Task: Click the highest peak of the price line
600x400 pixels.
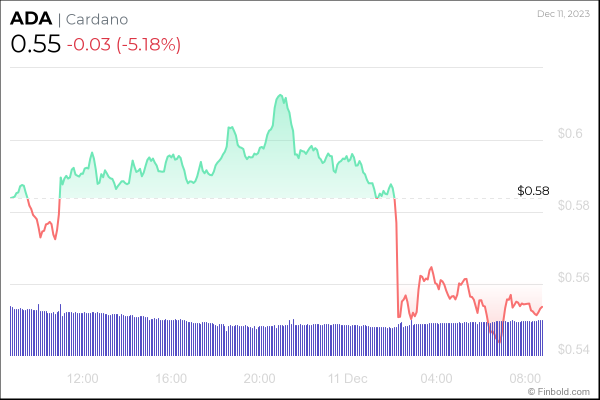Action: point(281,96)
